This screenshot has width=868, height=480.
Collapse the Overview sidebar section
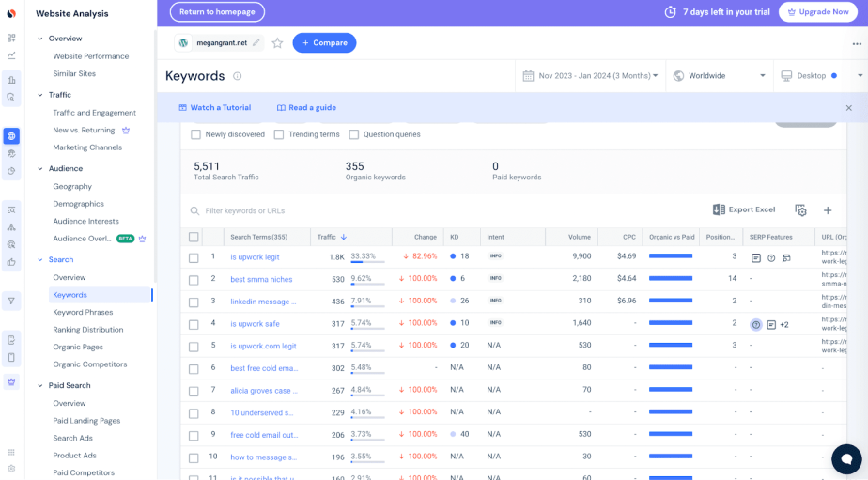click(x=39, y=39)
